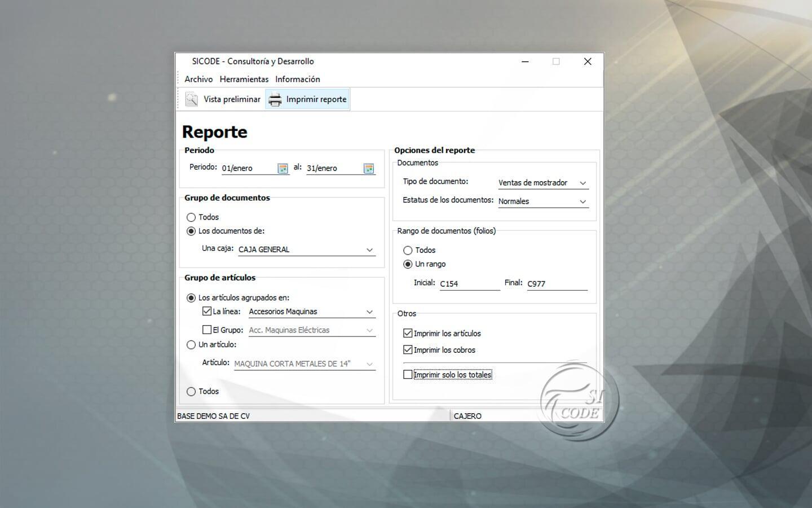Screen dimensions: 812x508
Task: Choose the Un artículo radio option
Action: (191, 345)
